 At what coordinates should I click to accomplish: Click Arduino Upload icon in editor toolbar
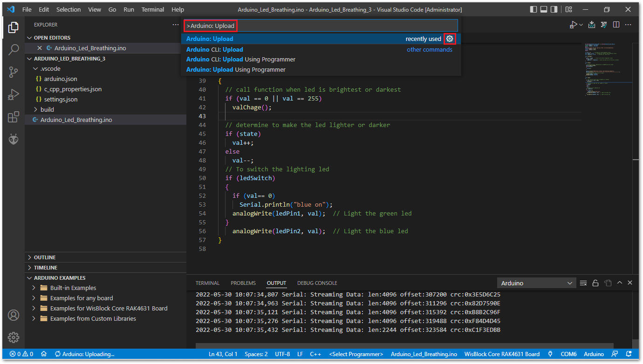(x=592, y=25)
